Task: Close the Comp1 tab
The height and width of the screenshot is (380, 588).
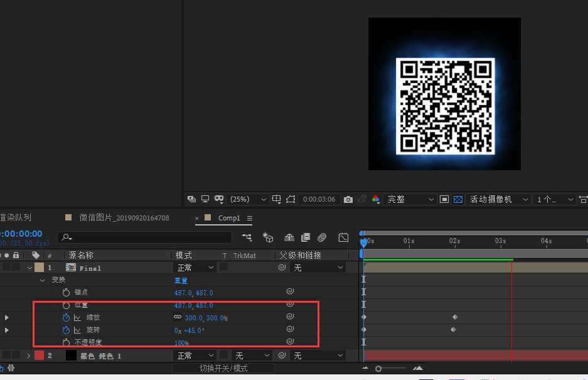Action: click(x=196, y=218)
